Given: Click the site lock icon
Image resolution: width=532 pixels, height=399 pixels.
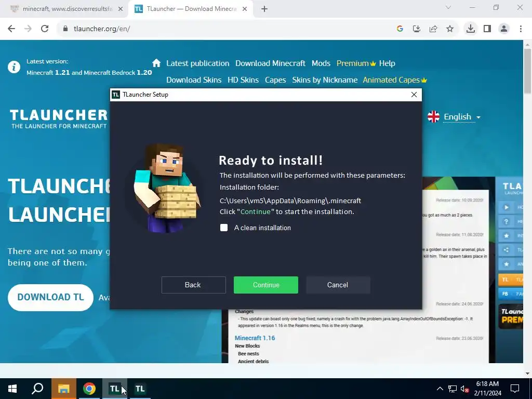Looking at the screenshot, I should [x=65, y=29].
